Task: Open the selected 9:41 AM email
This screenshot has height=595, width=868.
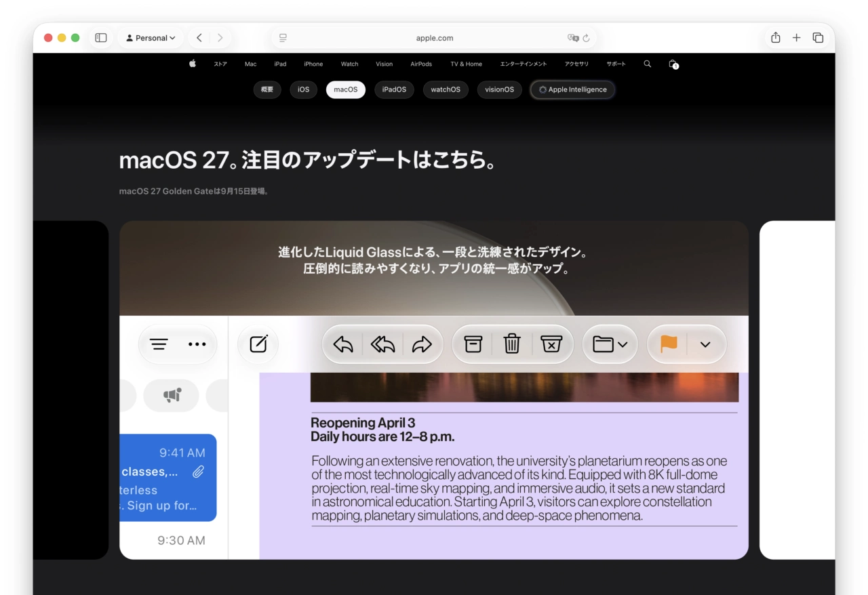Action: (x=168, y=478)
